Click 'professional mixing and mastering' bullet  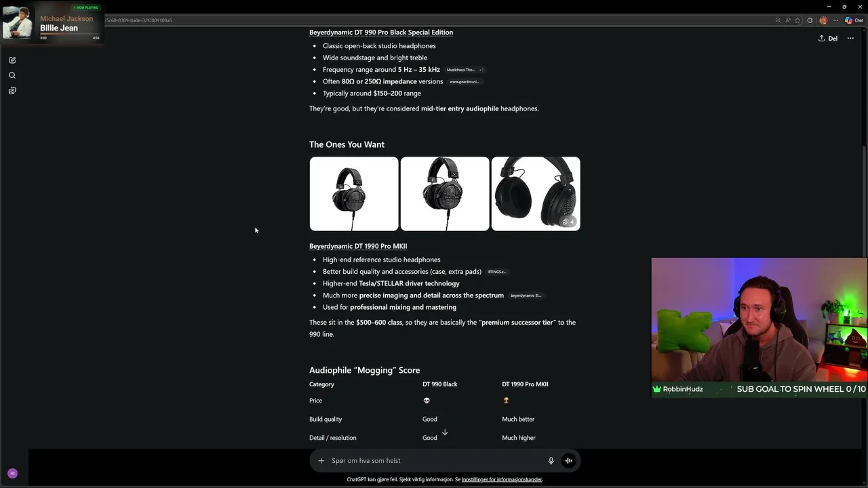click(403, 307)
